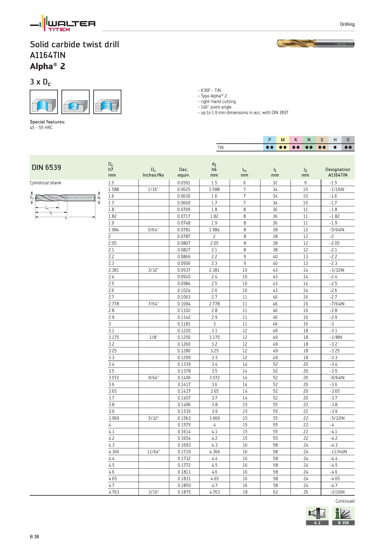
Task: Click the "5/32“" inch size cell
Action: [154, 418]
